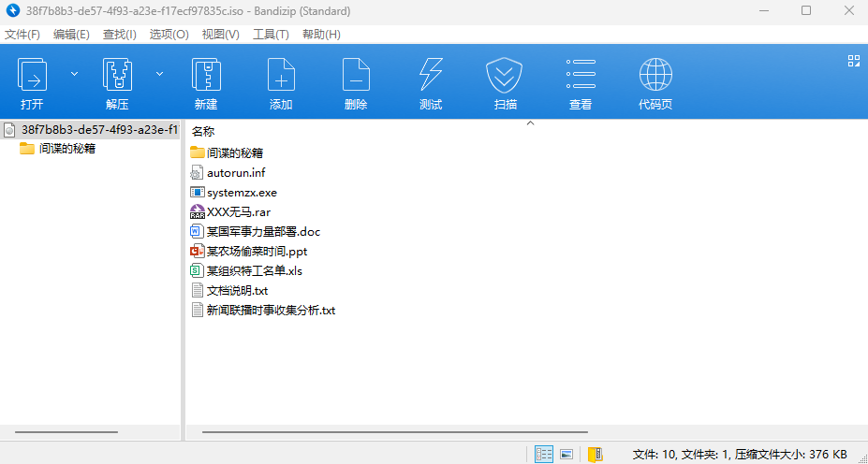Switch to thumbnail view in status bar

pos(566,454)
